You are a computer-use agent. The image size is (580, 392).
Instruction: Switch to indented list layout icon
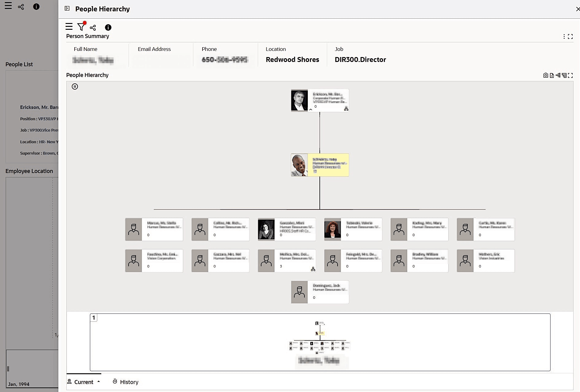click(x=564, y=75)
